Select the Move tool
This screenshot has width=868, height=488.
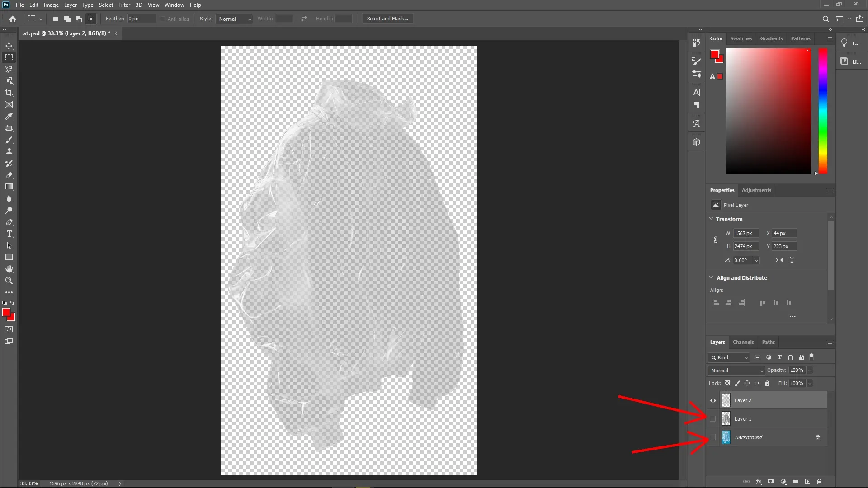pos(9,46)
